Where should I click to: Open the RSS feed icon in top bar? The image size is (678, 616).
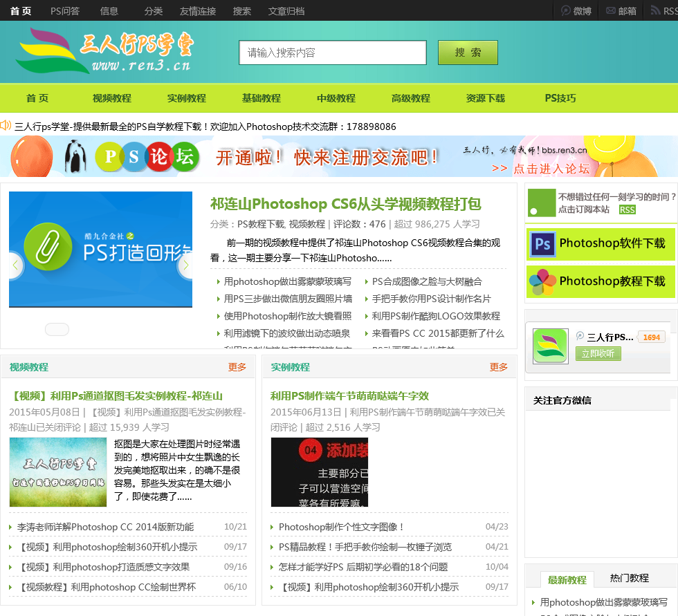[x=656, y=10]
